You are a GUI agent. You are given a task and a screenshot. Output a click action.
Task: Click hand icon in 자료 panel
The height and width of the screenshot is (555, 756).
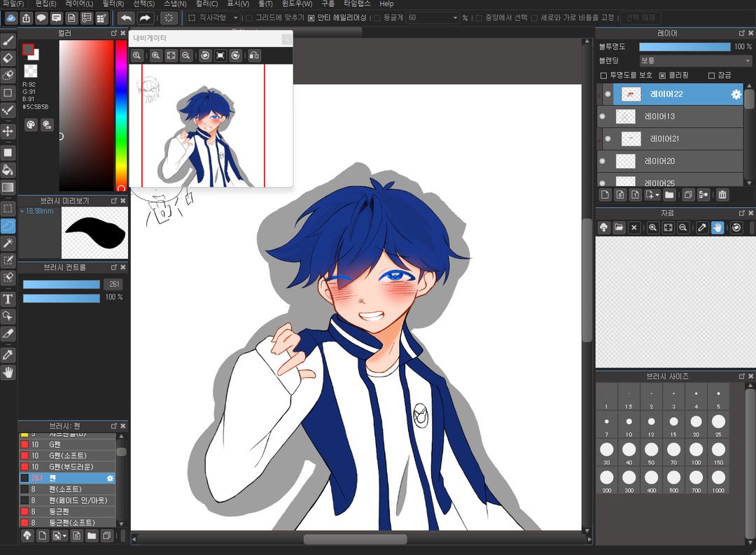(x=717, y=227)
